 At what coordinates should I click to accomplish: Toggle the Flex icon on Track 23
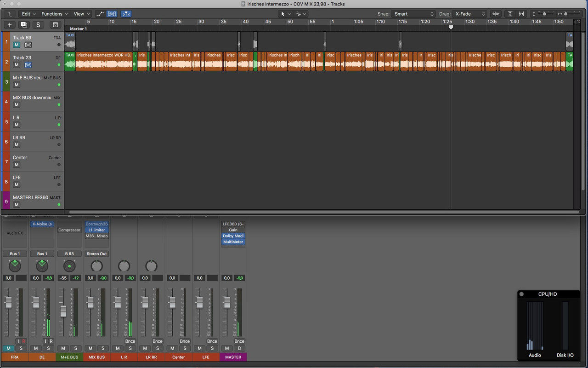coord(28,65)
